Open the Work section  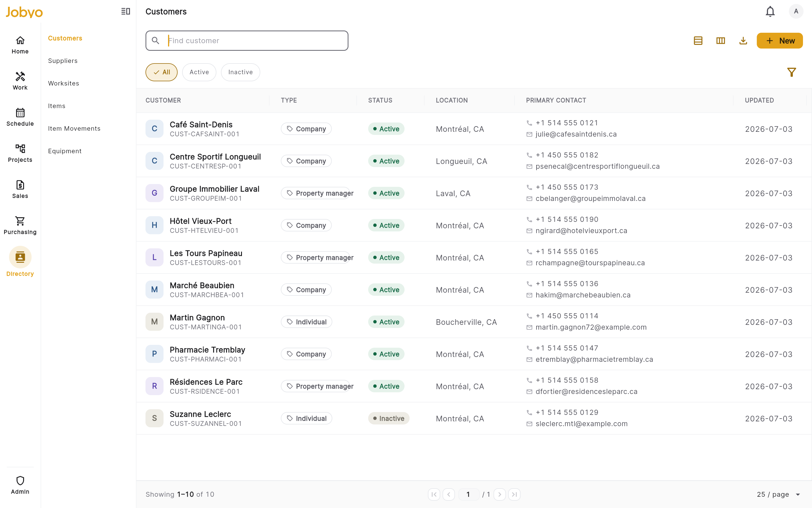20,81
